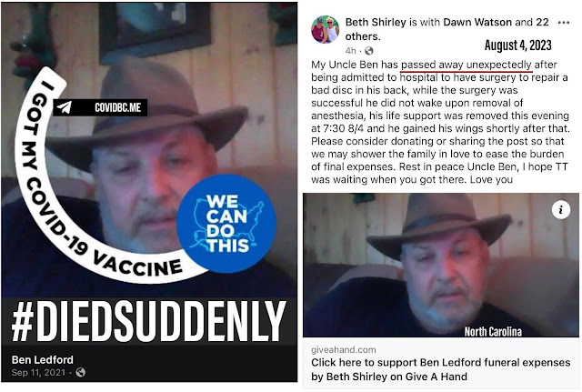Open Beth Shirley's profile name link
This screenshot has width=582, height=392.
pos(376,22)
